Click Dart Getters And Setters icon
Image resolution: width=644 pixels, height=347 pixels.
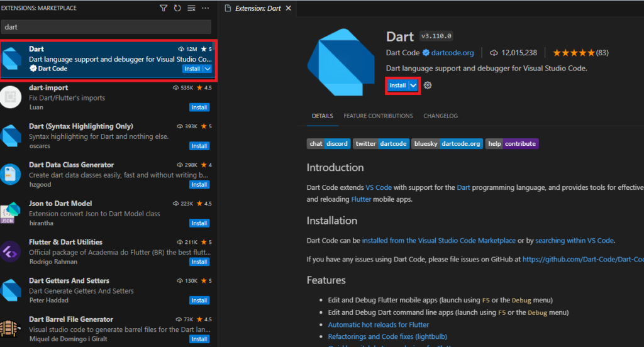(11, 290)
